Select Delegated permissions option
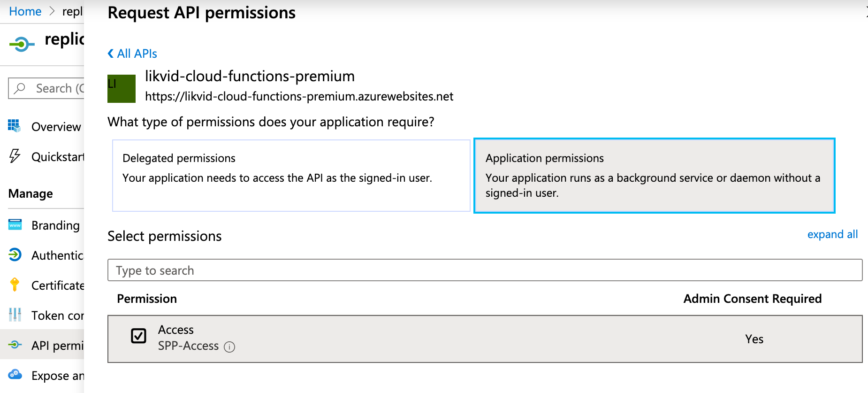Screen dimensions: 868x393 (291, 176)
